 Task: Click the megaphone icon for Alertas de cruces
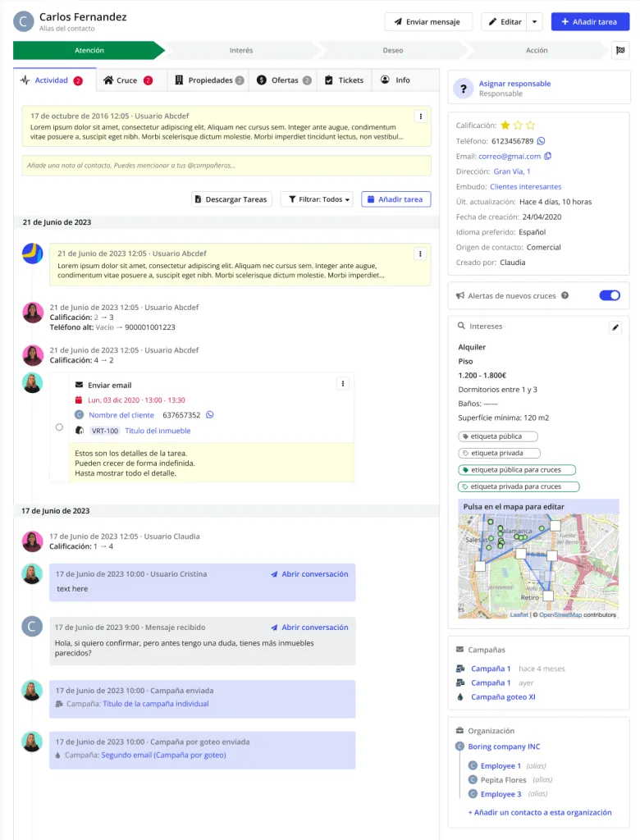coord(460,295)
